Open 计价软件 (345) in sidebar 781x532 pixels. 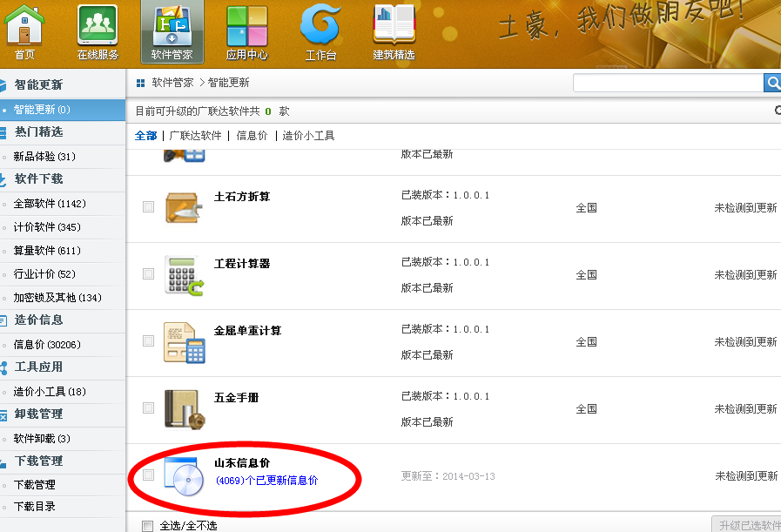pos(63,227)
